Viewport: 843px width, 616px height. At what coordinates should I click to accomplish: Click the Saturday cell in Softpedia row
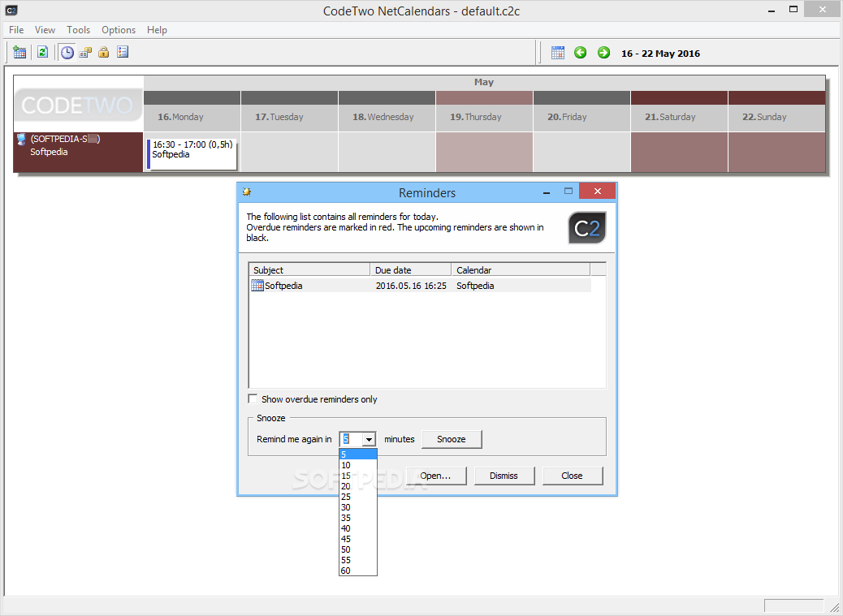[679, 153]
